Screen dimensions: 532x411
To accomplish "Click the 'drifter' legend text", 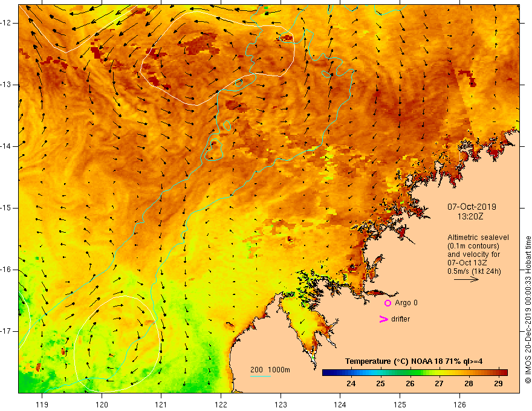I will click(400, 319).
